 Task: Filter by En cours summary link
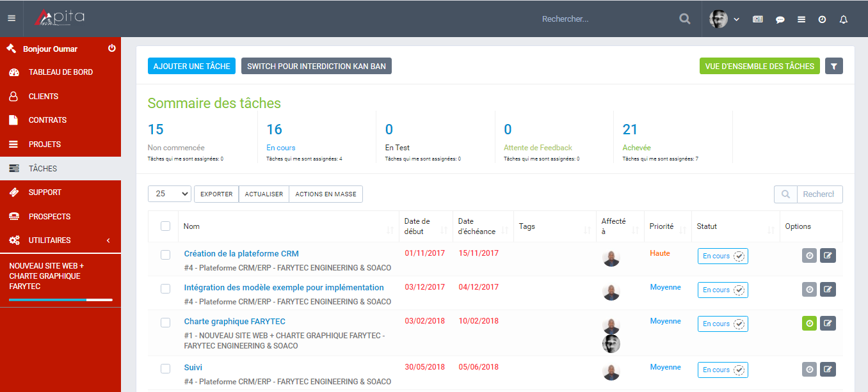(281, 148)
